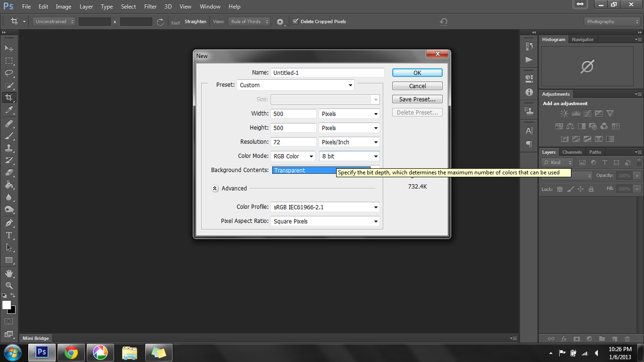Open the Pixel Aspect Ratio dropdown
The height and width of the screenshot is (362, 644).
[x=325, y=221]
